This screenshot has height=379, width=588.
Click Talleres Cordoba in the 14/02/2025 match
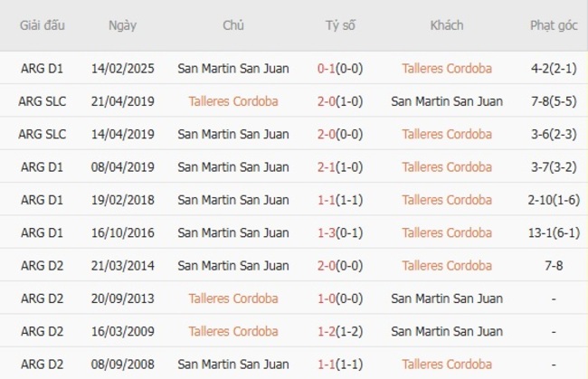(x=447, y=68)
